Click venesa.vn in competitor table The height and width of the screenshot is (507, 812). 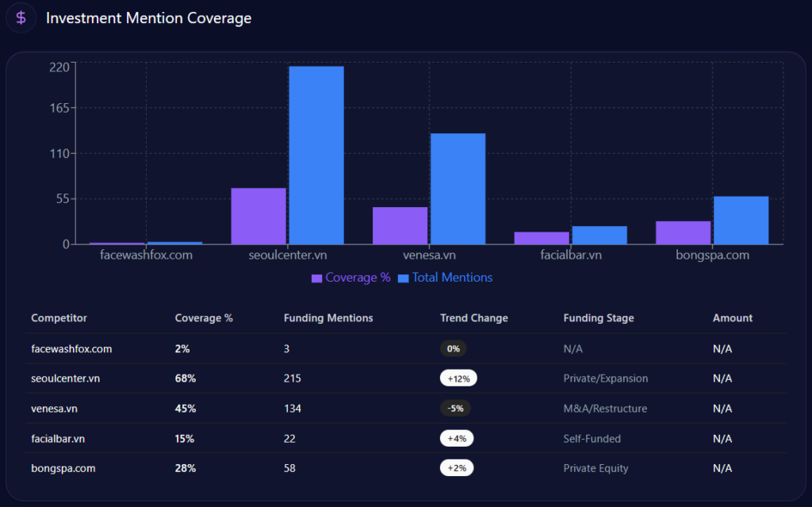54,409
